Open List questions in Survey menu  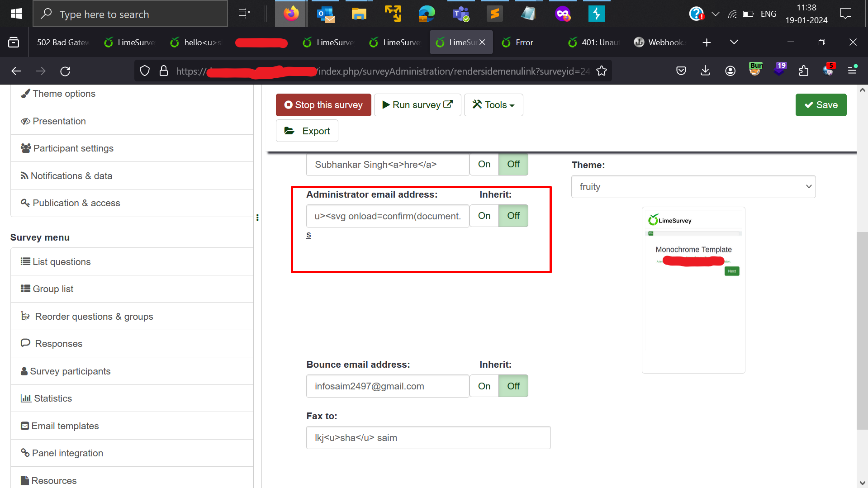(132, 262)
